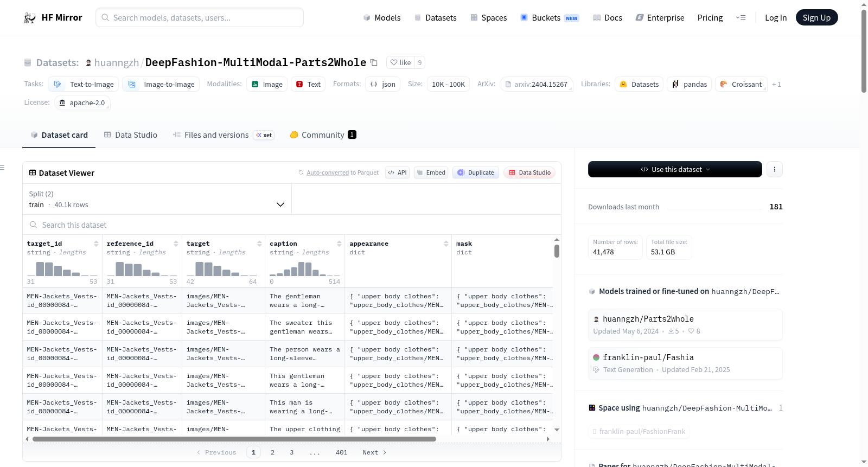Click the page vertical scrollbar
The height and width of the screenshot is (467, 868).
tap(864, 52)
